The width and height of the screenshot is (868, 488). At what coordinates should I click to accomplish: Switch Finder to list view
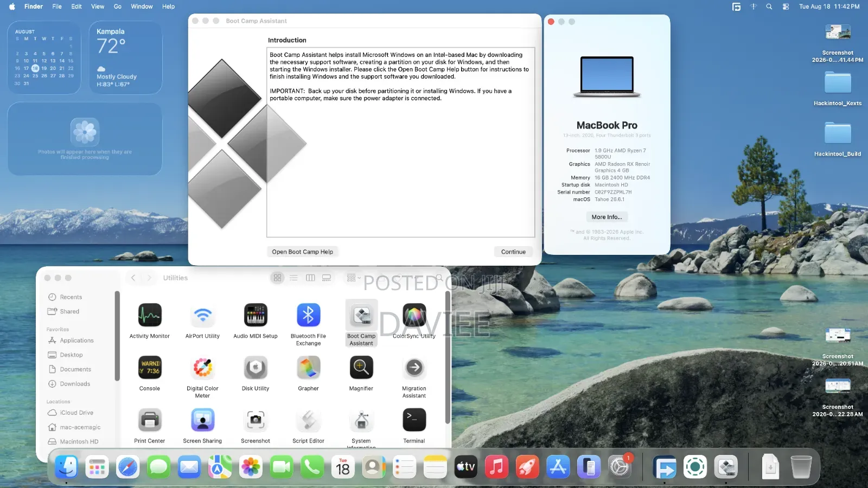point(293,278)
